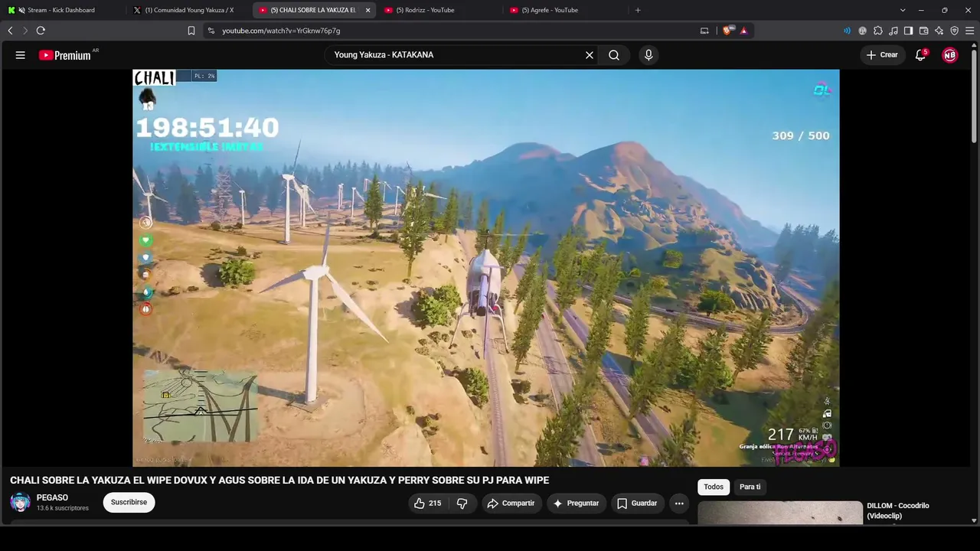Select the Todos filter chip

click(714, 487)
